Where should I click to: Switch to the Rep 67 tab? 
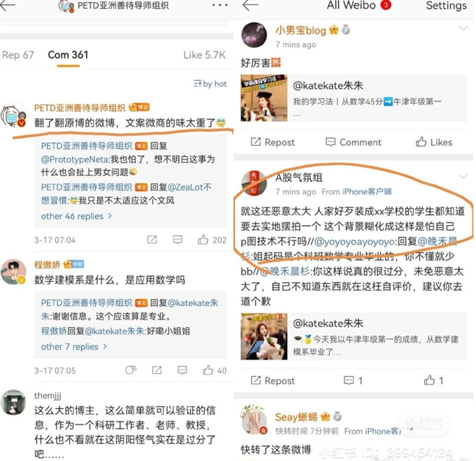click(18, 55)
